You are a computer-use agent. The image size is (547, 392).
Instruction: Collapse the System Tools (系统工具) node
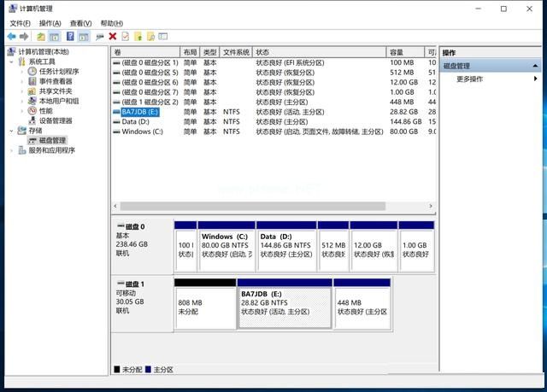(12, 62)
